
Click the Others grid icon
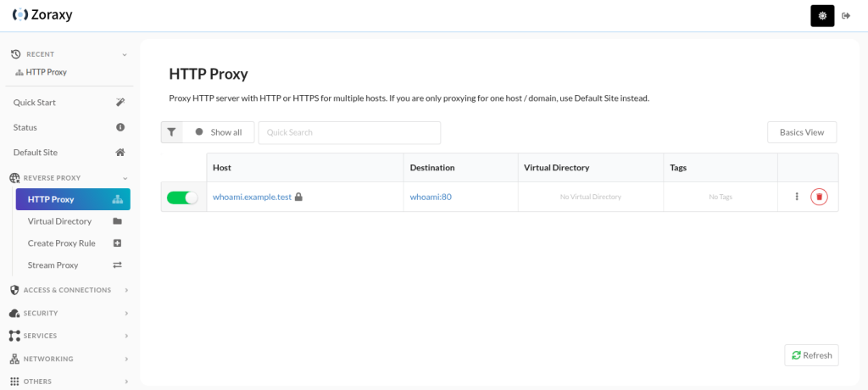click(x=14, y=382)
